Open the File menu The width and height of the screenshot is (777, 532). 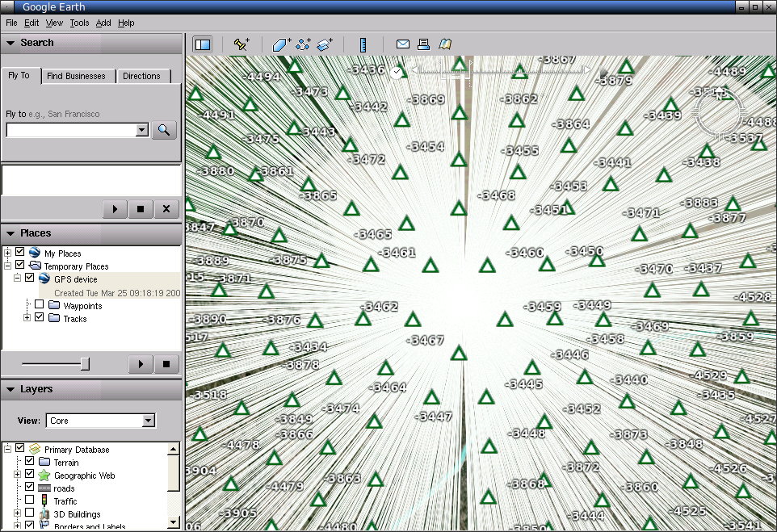(x=11, y=23)
